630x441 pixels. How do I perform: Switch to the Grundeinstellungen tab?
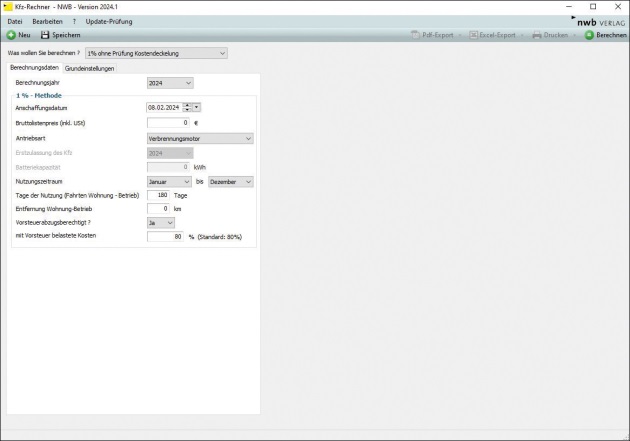[x=90, y=68]
